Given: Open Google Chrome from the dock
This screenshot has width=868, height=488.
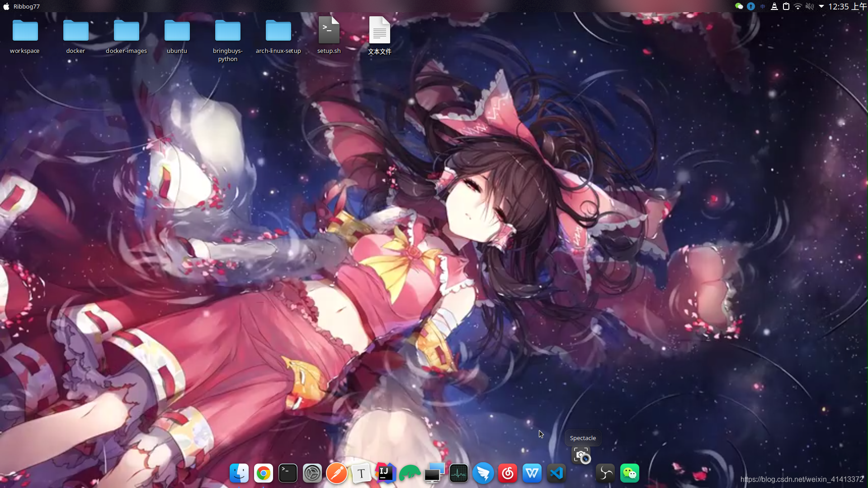Looking at the screenshot, I should pos(263,474).
